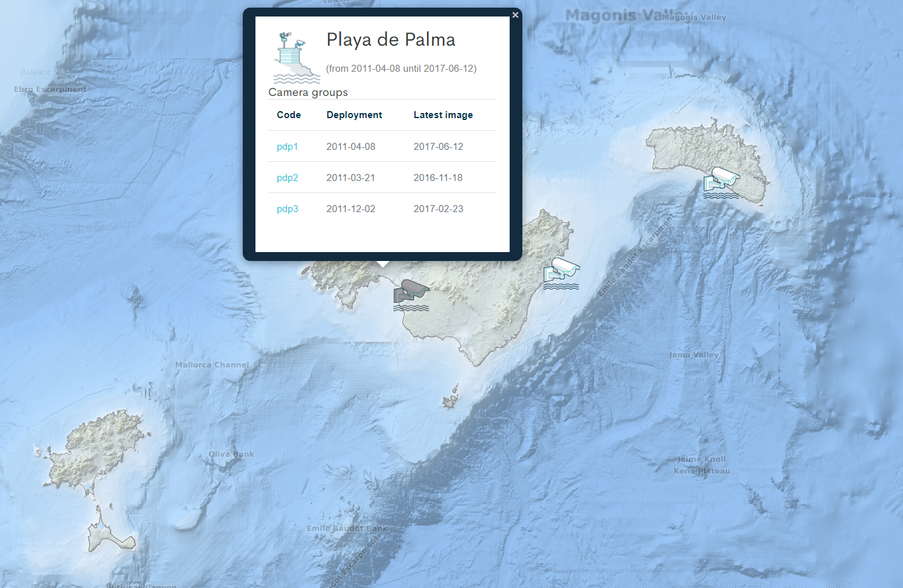Click the gray camera marker on Mallorca
Viewport: 903px width, 588px height.
(x=411, y=295)
